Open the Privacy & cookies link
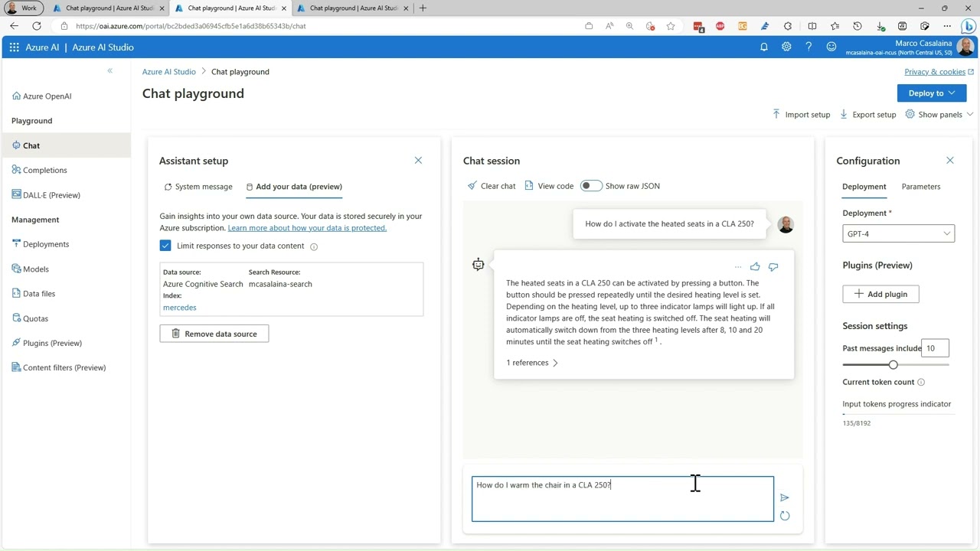This screenshot has width=980, height=551. coord(939,72)
